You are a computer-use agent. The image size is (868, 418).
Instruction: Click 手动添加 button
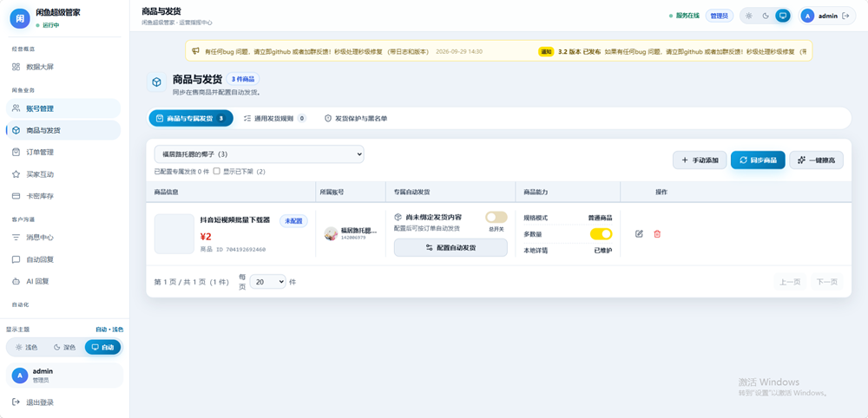[x=700, y=160]
